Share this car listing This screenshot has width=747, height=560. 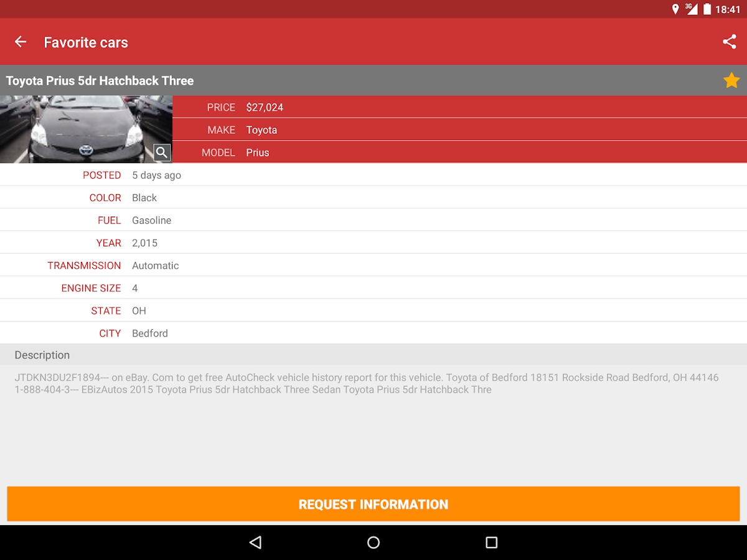click(x=729, y=42)
